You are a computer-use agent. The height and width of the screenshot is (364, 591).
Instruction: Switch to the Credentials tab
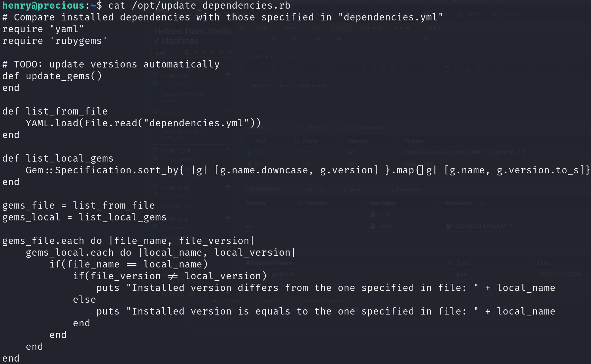coord(371,28)
